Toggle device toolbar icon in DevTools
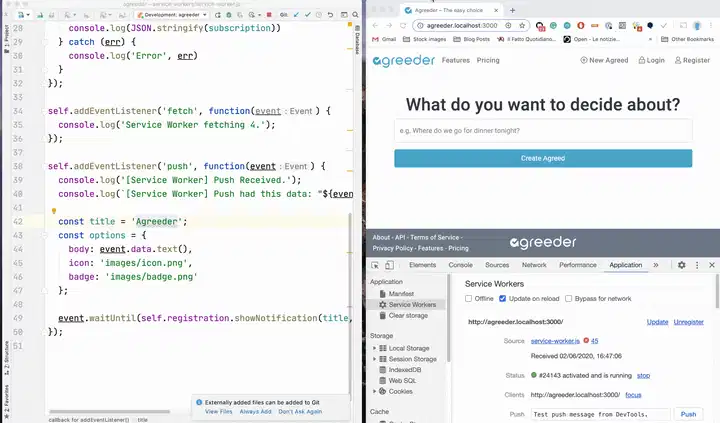 tap(389, 265)
